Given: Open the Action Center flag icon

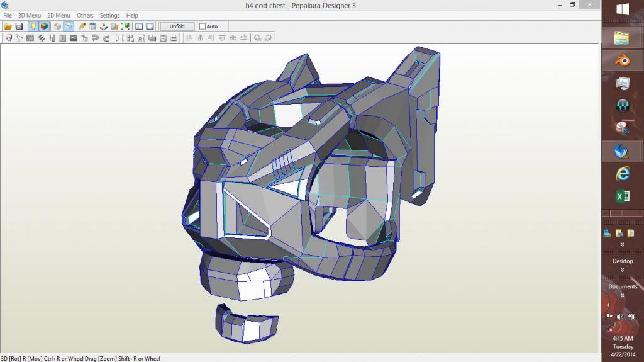Looking at the screenshot, I should coord(609,317).
